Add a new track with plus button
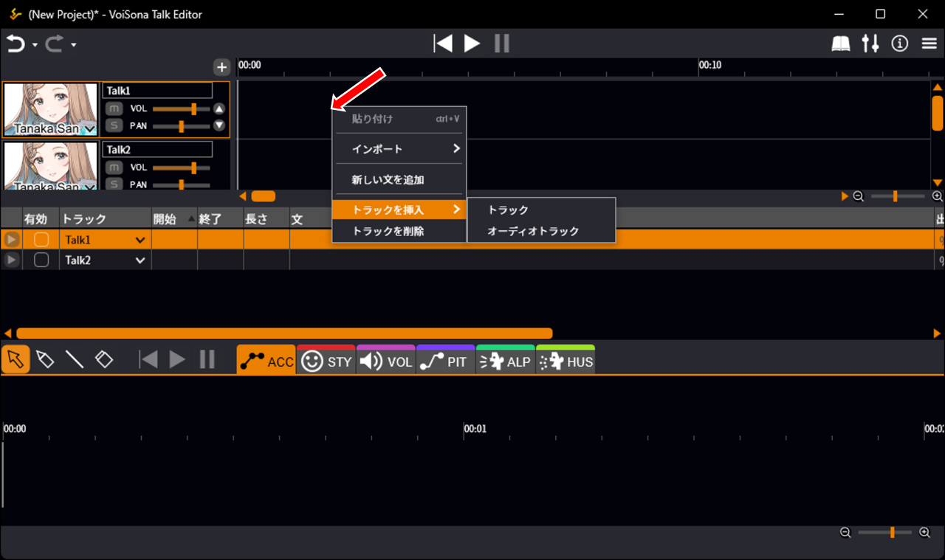The width and height of the screenshot is (945, 560). [221, 67]
